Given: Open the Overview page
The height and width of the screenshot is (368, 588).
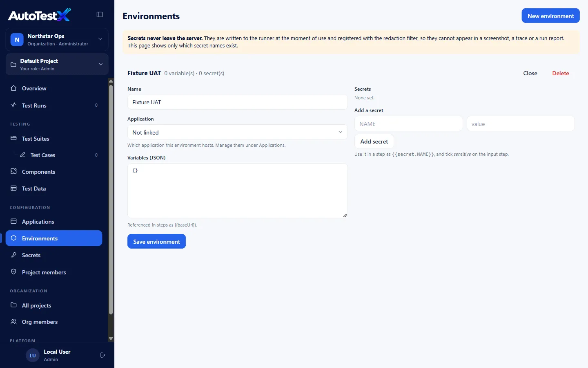Looking at the screenshot, I should point(54,88).
